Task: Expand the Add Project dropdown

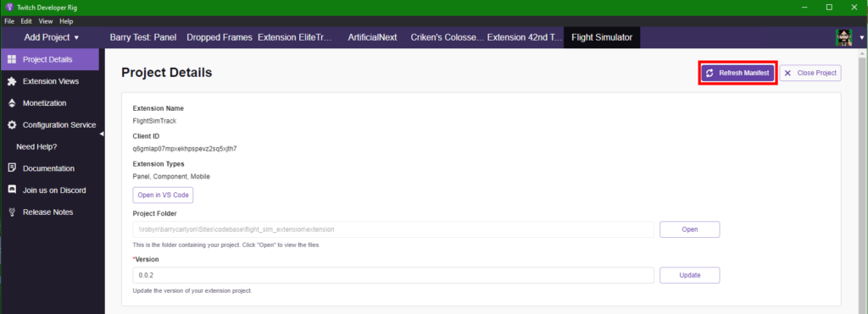Action: click(x=52, y=37)
